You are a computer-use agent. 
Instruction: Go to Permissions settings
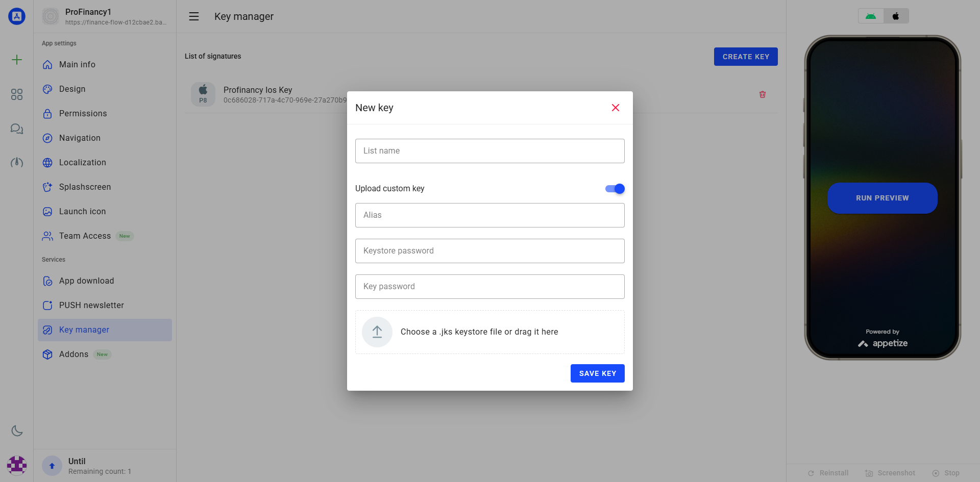[105, 113]
